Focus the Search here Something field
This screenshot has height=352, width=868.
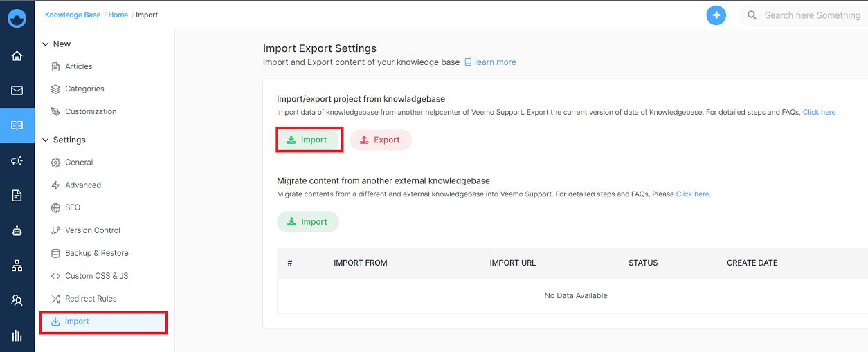click(x=803, y=15)
